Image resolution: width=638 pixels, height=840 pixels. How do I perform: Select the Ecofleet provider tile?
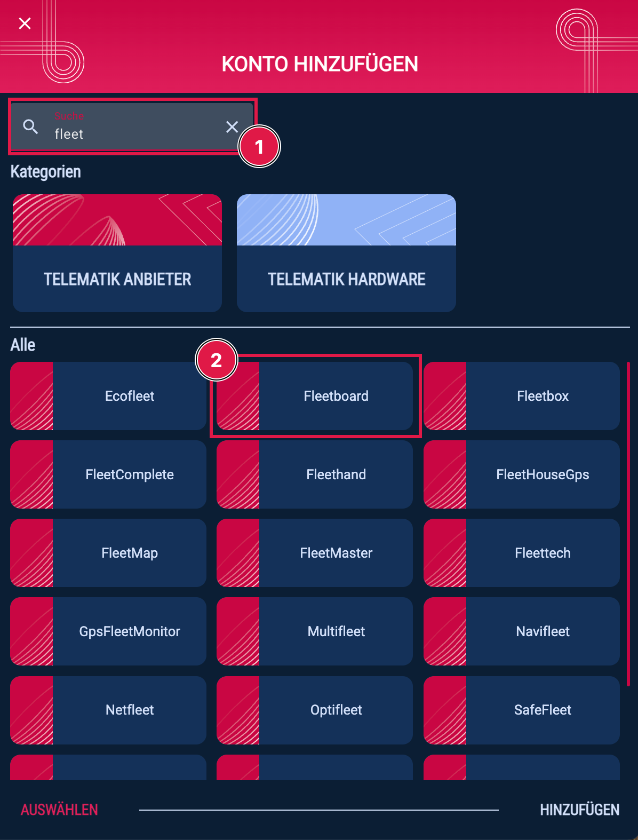(129, 396)
